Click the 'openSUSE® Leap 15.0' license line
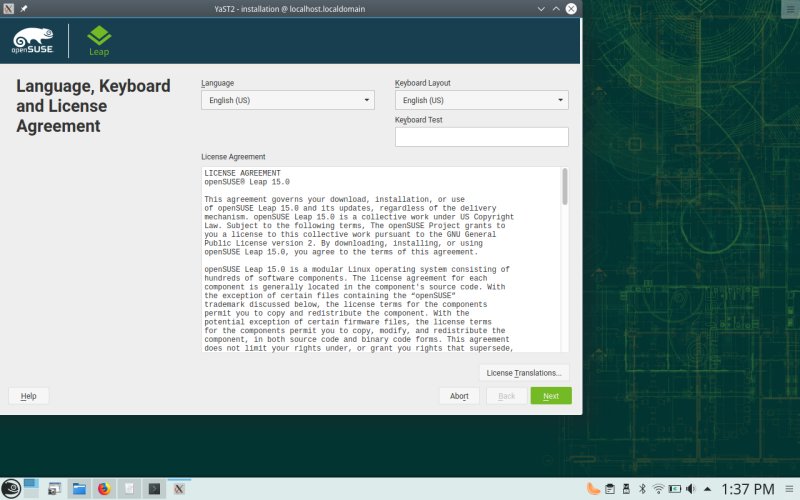The height and width of the screenshot is (500, 800). (247, 182)
